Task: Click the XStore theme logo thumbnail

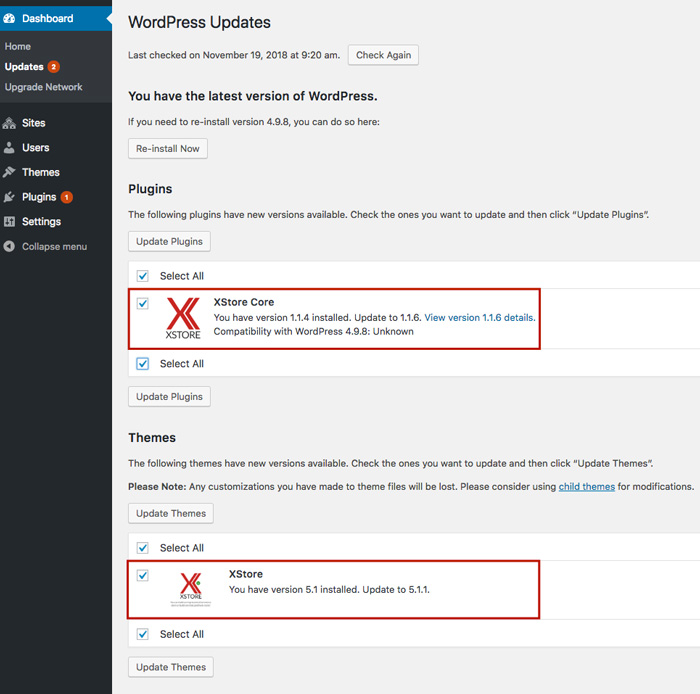Action: click(190, 588)
